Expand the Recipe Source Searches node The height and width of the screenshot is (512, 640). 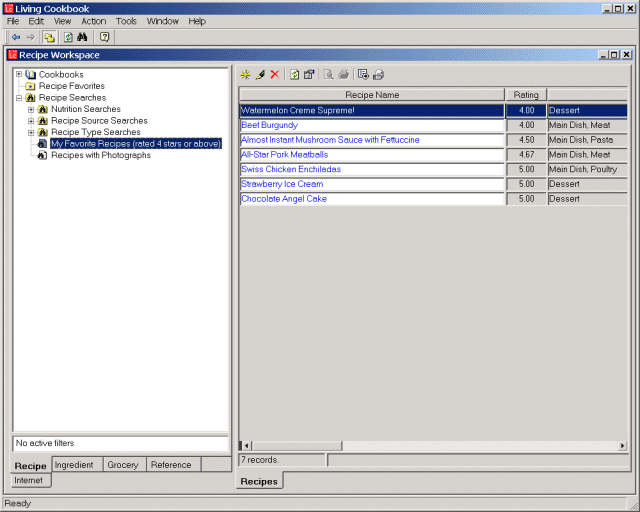pos(31,121)
